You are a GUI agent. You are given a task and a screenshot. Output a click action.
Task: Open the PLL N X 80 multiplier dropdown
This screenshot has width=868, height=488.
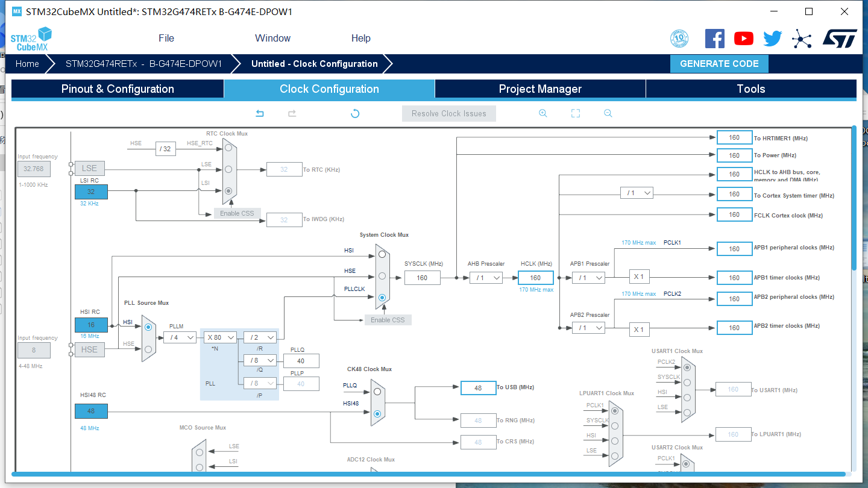219,337
